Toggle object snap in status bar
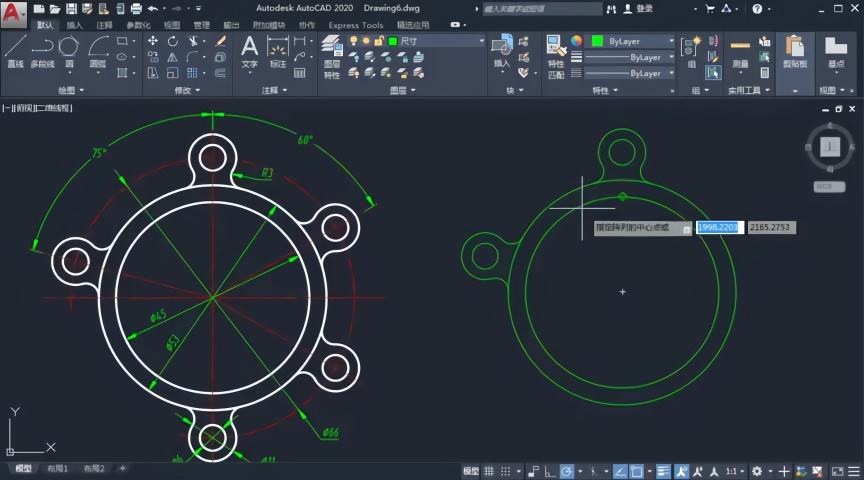The height and width of the screenshot is (480, 864). pyautogui.click(x=636, y=471)
